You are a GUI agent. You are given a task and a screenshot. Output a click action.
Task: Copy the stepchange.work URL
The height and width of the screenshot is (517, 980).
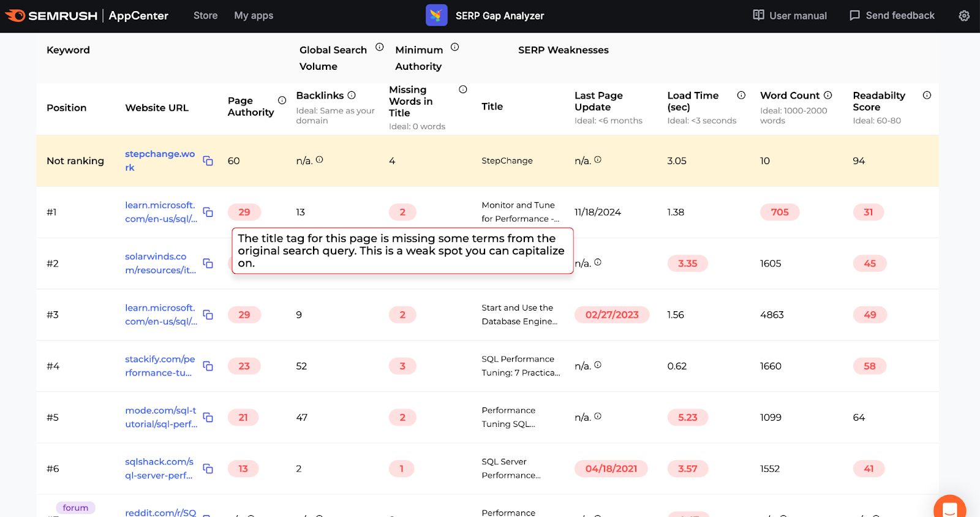(208, 161)
